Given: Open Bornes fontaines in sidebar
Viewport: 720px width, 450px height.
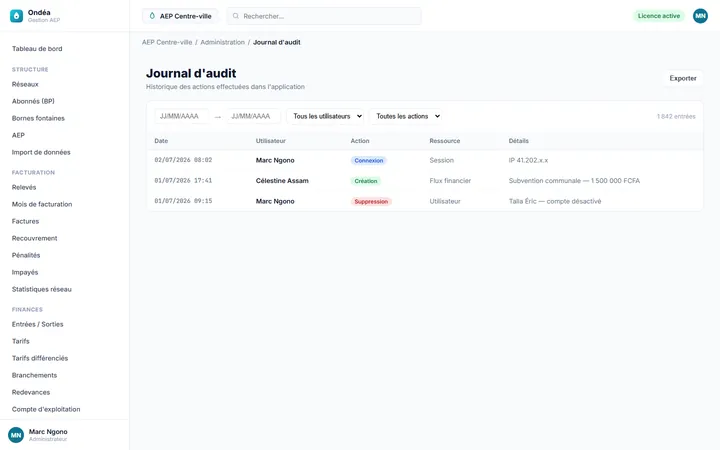Looking at the screenshot, I should pyautogui.click(x=38, y=118).
